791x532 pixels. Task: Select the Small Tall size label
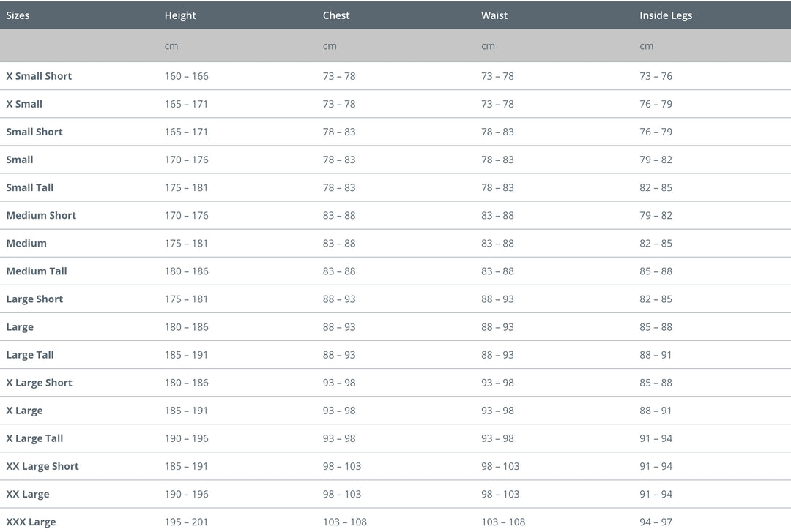point(30,187)
